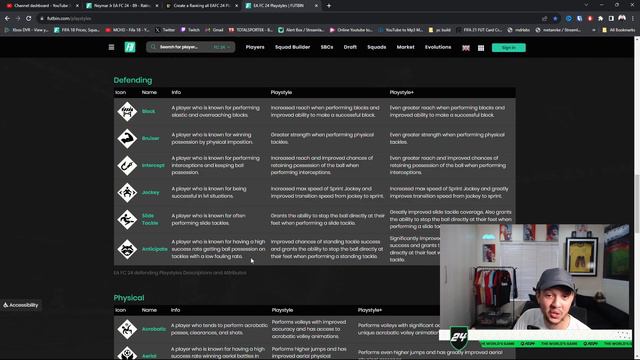The image size is (640, 360).
Task: Go back with the browser back arrow
Action: pos(7,18)
